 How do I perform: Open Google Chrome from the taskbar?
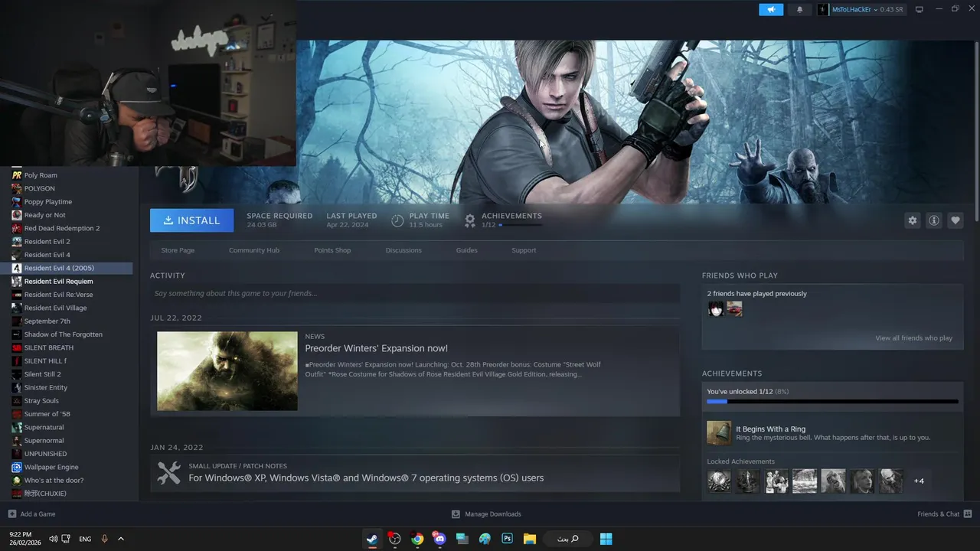(417, 539)
